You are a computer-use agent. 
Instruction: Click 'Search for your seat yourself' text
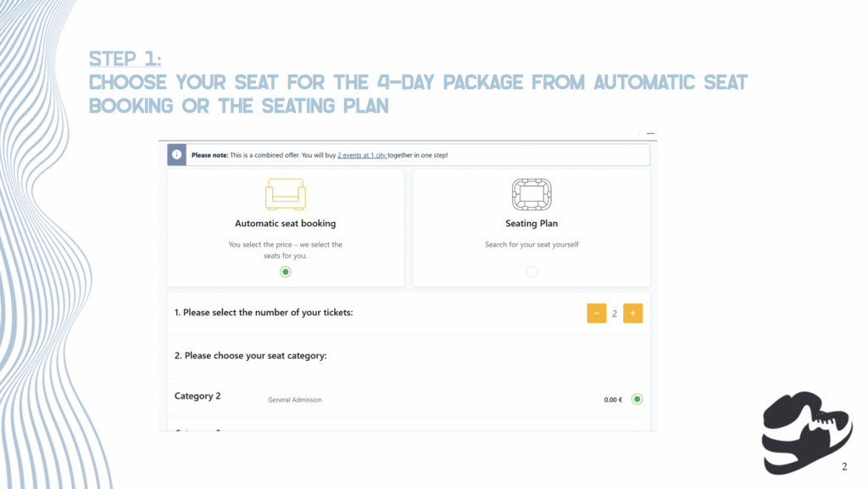point(531,244)
